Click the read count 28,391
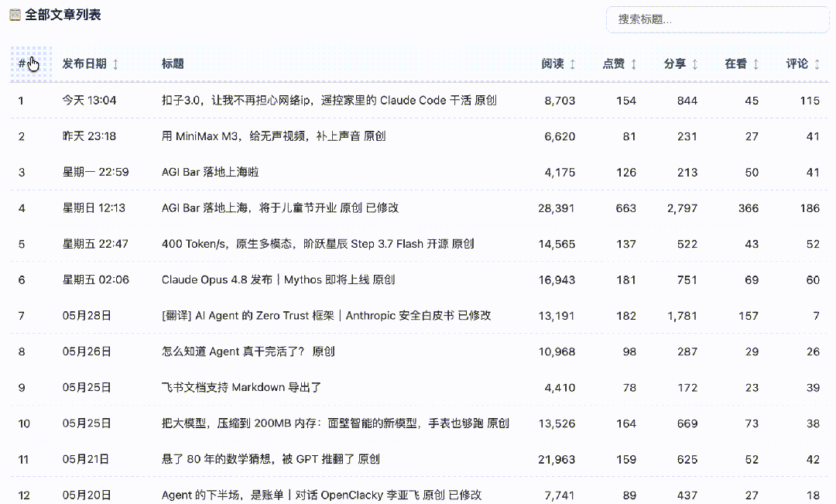The image size is (836, 504). tap(557, 208)
